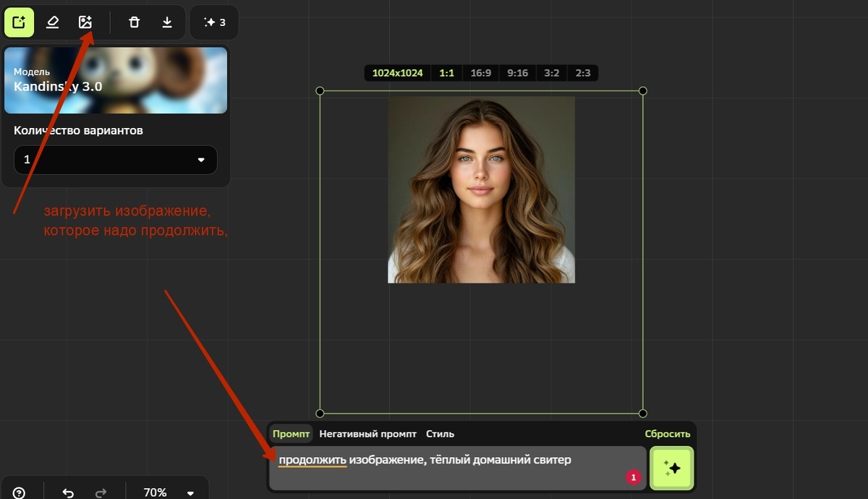The height and width of the screenshot is (499, 868).
Task: Switch to the Негативный промпт tab
Action: (368, 434)
